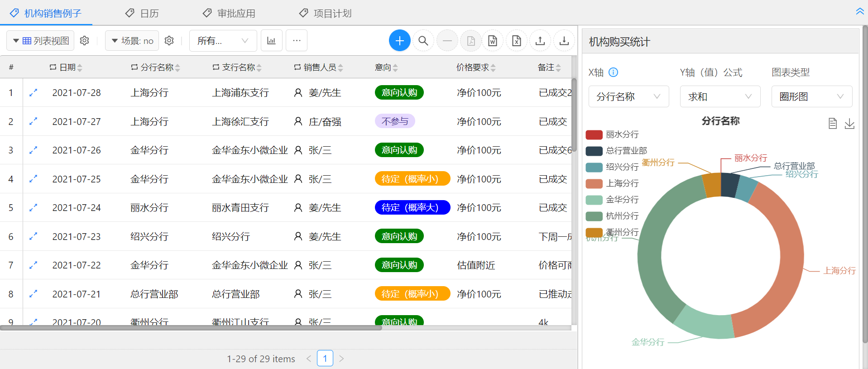Download the chart as image icon
868x369 pixels.
point(849,124)
